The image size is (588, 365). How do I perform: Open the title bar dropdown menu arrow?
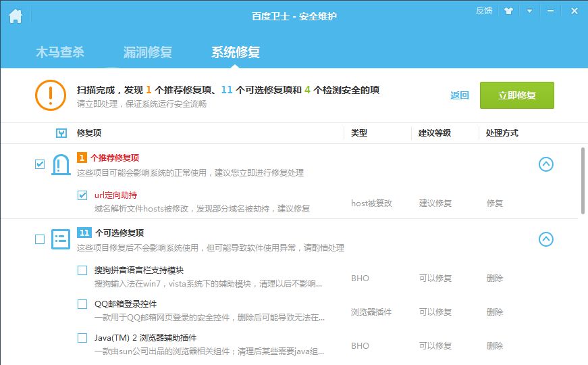click(529, 11)
